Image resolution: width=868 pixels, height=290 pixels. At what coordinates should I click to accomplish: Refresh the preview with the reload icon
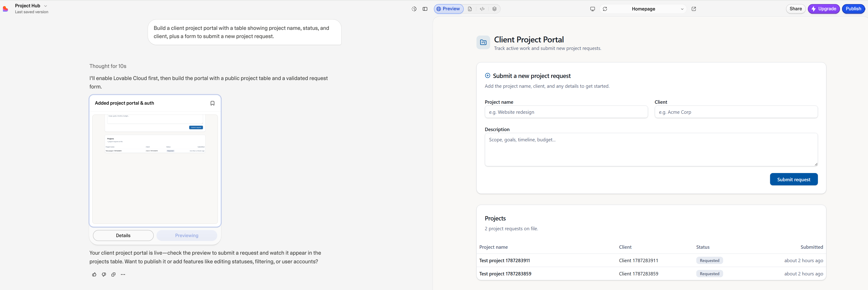click(605, 9)
